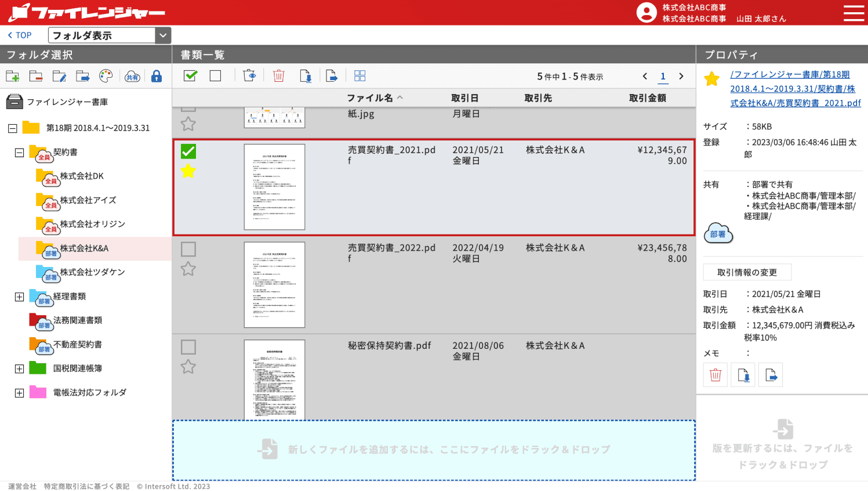Click the 取引情報の変更 button
Image resolution: width=868 pixels, height=491 pixels.
coord(747,272)
